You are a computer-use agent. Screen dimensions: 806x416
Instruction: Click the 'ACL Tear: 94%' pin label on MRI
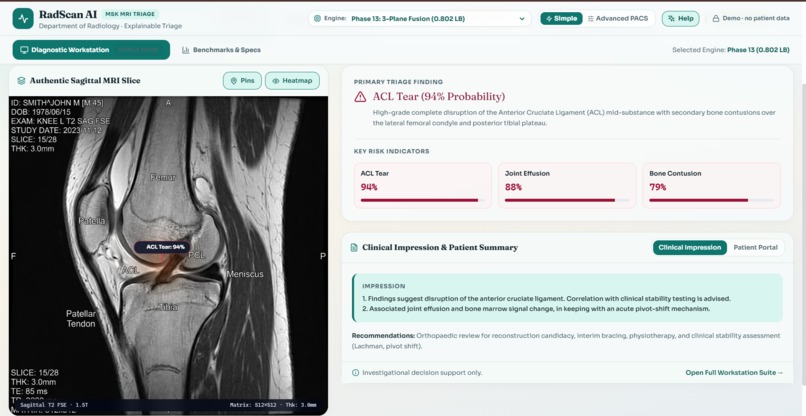(162, 247)
